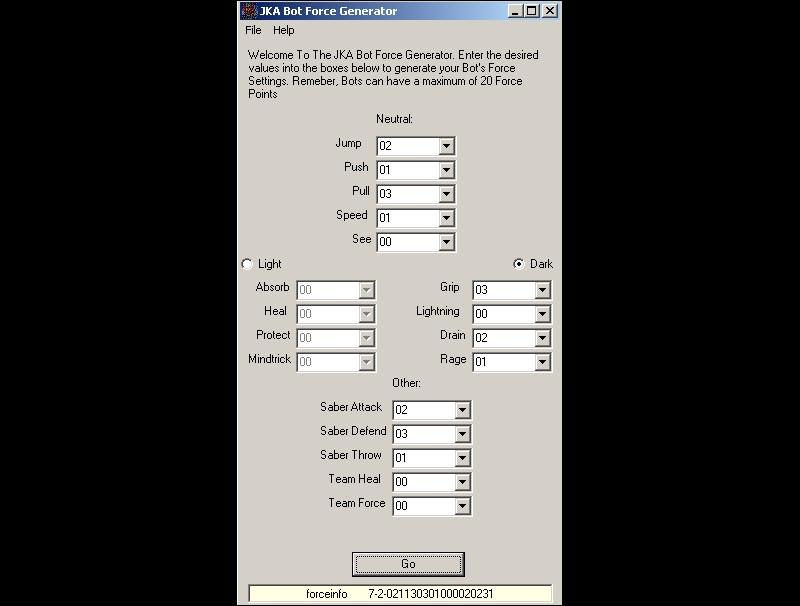Expand the See level dropdown
Screen dimensions: 800x606
(446, 242)
